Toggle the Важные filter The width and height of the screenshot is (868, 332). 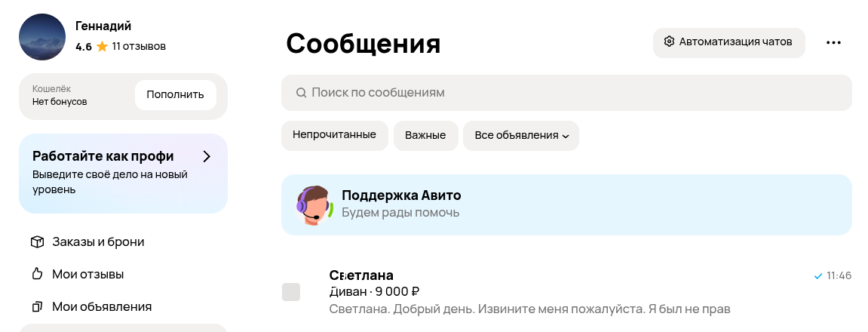425,135
